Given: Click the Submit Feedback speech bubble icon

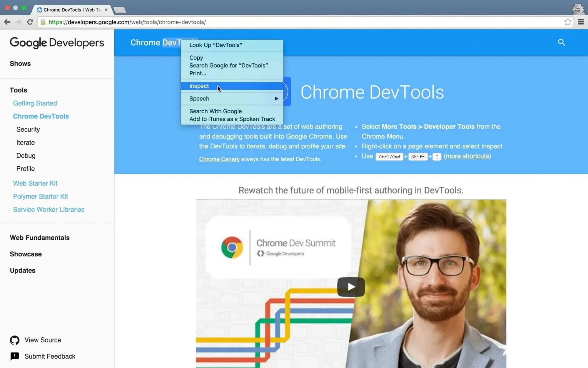Looking at the screenshot, I should point(15,356).
